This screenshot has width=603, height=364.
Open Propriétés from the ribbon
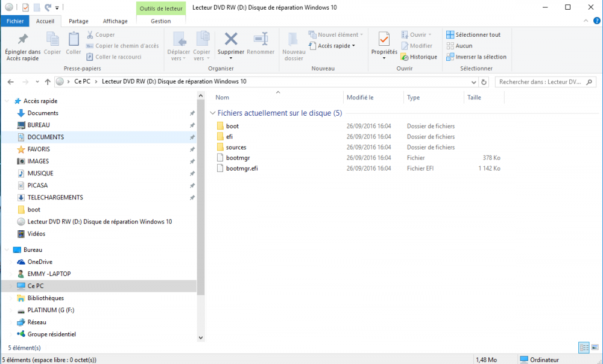pos(384,40)
